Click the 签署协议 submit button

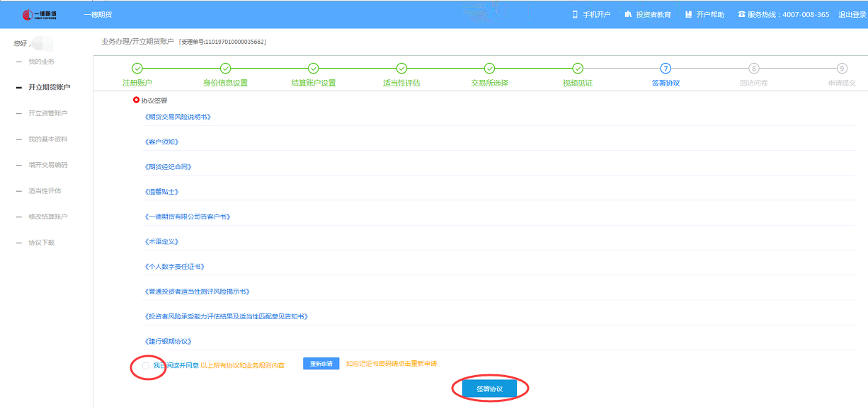pyautogui.click(x=489, y=389)
